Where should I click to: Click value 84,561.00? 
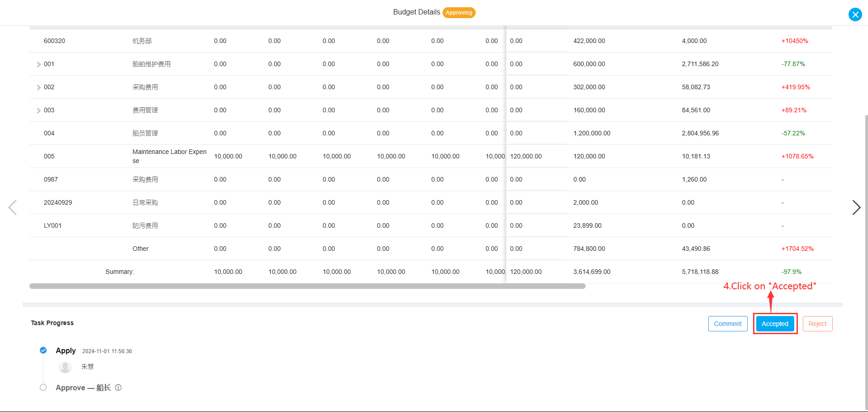696,110
